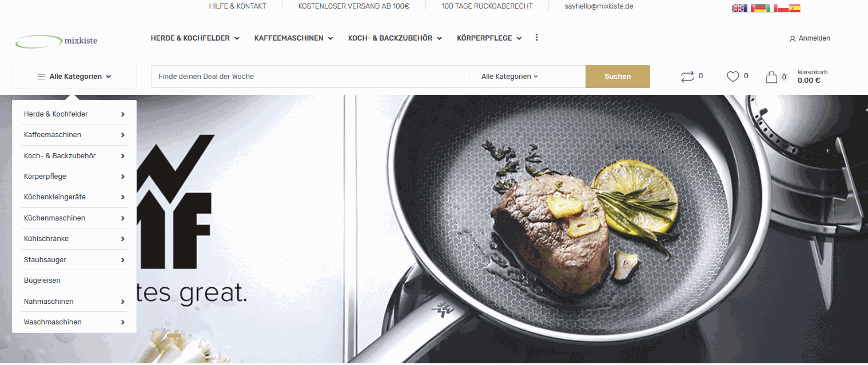The width and height of the screenshot is (868, 365).
Task: Click the banner slider indicator dot
Action: point(174,336)
